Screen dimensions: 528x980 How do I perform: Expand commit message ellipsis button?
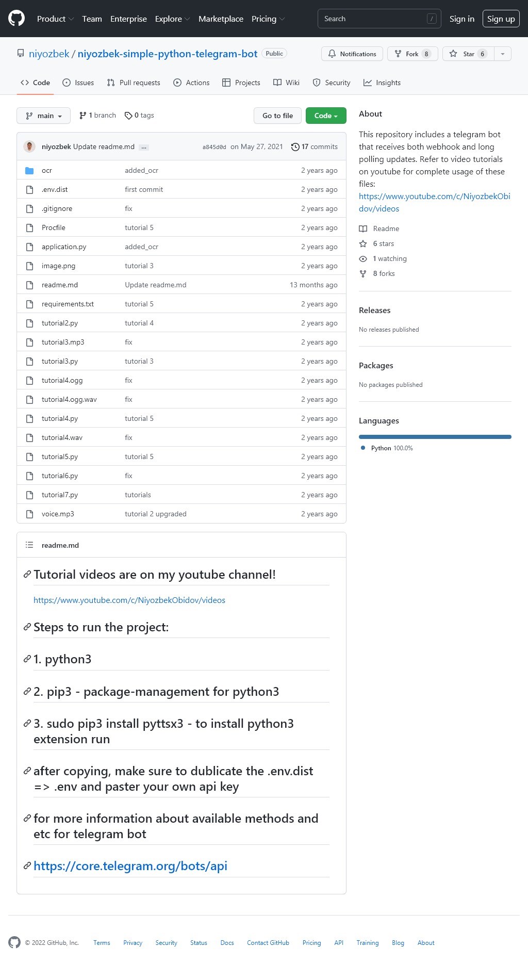tap(144, 147)
